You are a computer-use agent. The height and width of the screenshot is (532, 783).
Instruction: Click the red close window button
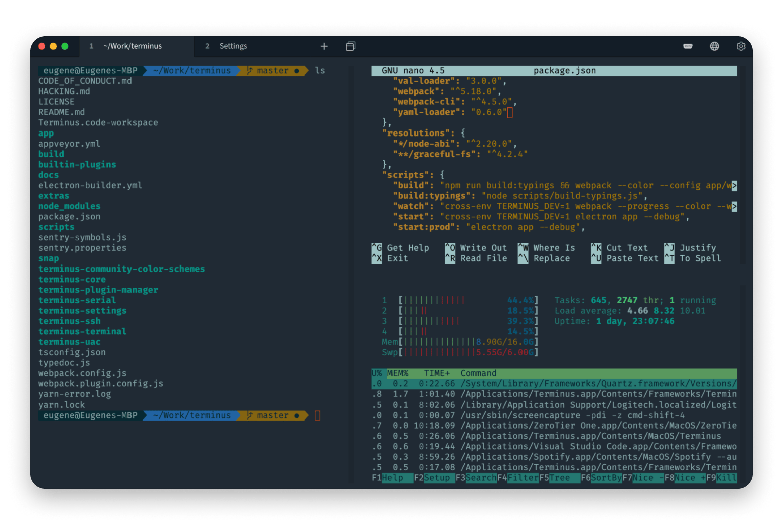(x=42, y=46)
